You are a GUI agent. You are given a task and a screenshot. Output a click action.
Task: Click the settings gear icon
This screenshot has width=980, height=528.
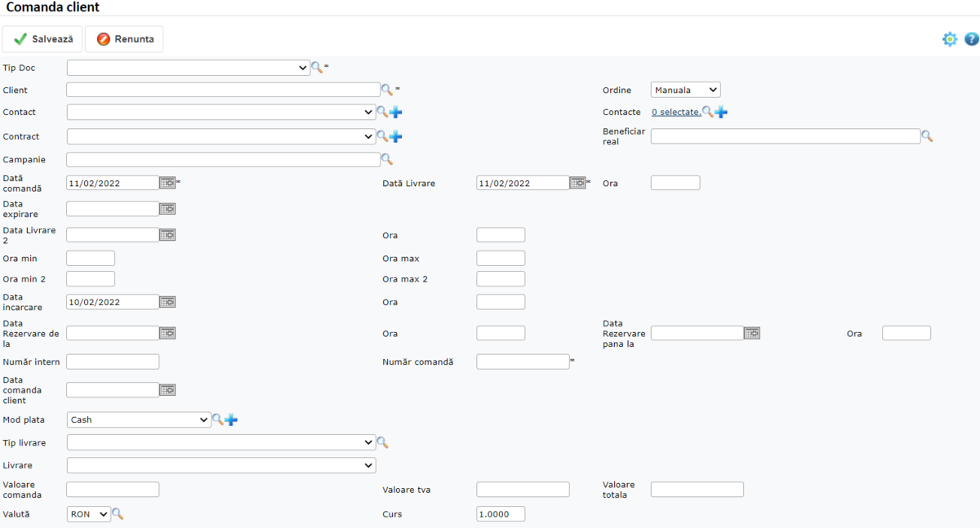coord(949,39)
